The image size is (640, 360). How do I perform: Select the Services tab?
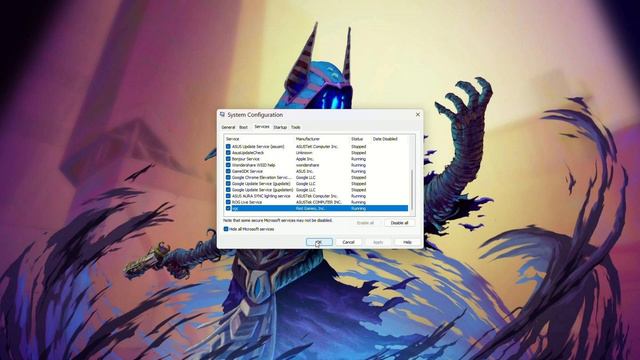tap(262, 127)
